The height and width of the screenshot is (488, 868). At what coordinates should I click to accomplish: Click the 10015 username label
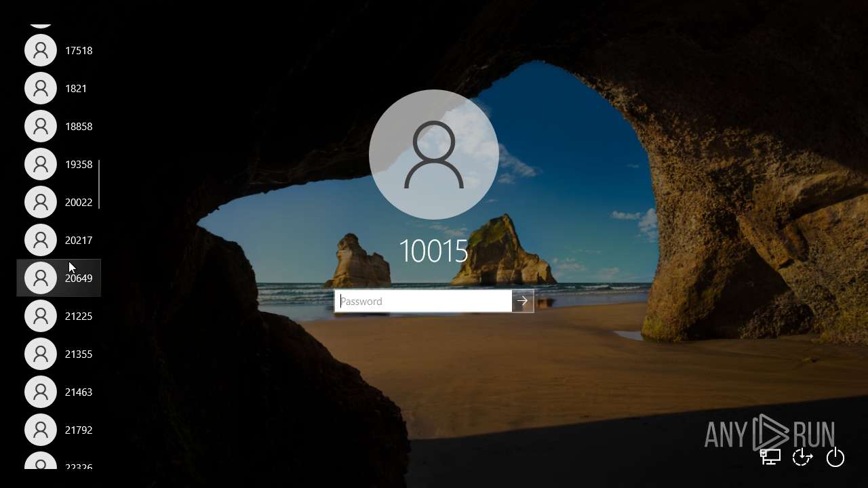[x=434, y=251]
